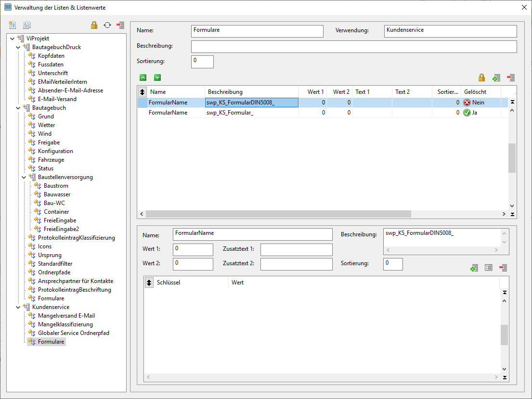Image resolution: width=532 pixels, height=399 pixels.
Task: Collapse the Kundenservice node
Action: (x=18, y=307)
